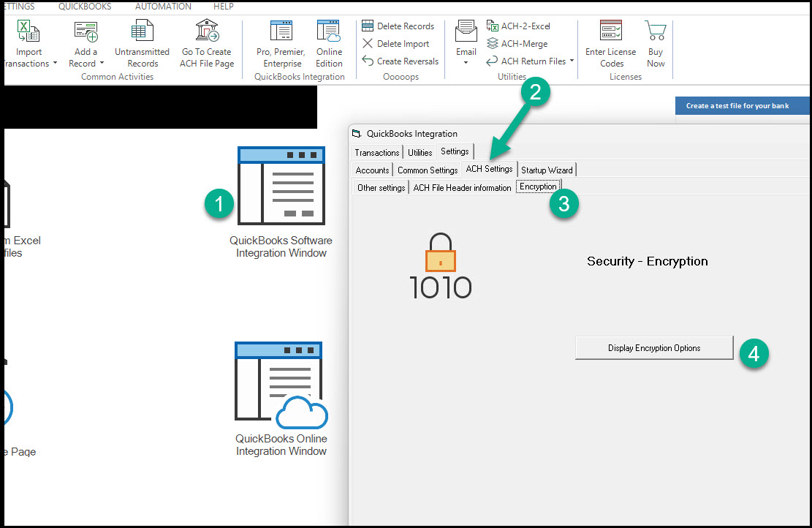
Task: Select the ACH Settings sub-tab
Action: point(490,169)
